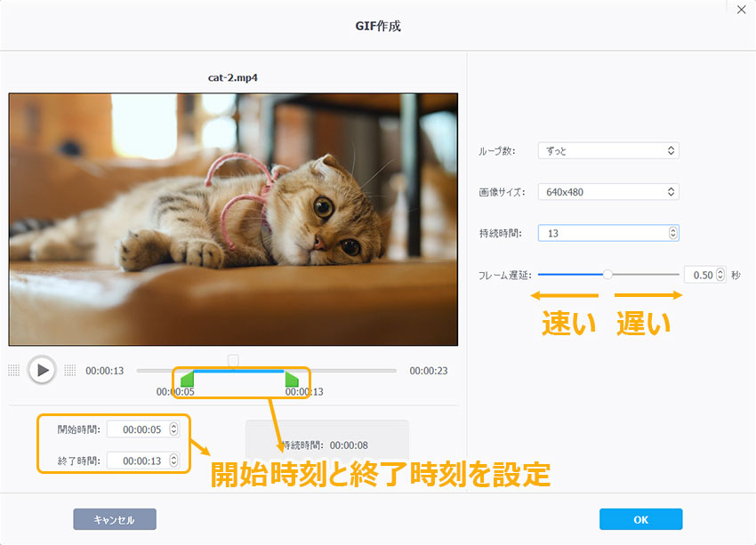Click the フレーム遅延 slider handle
The width and height of the screenshot is (756, 545).
point(607,275)
